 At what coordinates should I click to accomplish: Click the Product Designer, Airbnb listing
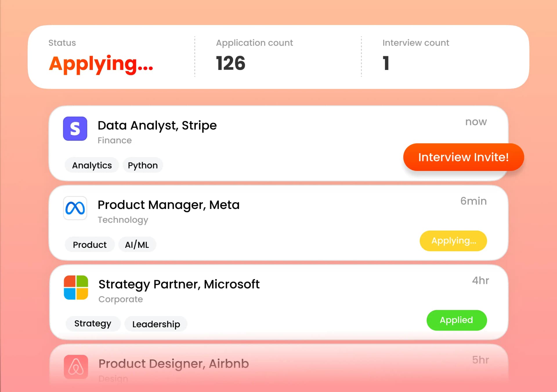pyautogui.click(x=173, y=364)
